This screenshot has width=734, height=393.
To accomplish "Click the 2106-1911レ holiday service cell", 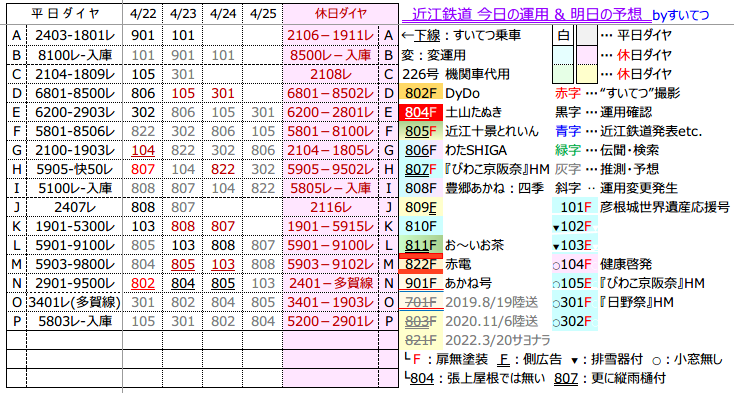I will [330, 36].
